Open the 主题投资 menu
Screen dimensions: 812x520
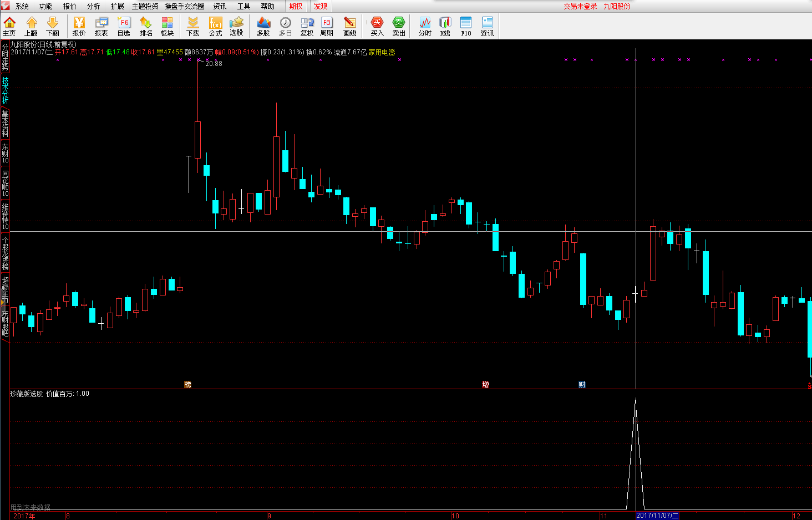(145, 6)
